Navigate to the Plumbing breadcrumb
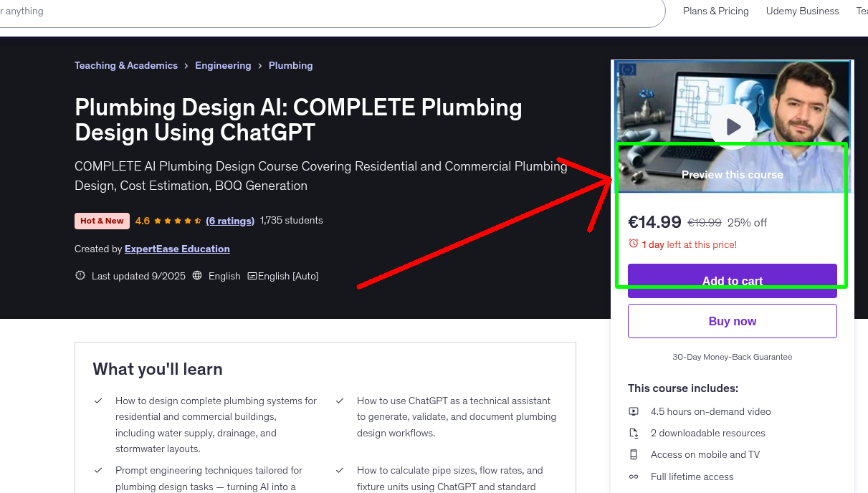Screen dimensions: 868x493 [290, 65]
